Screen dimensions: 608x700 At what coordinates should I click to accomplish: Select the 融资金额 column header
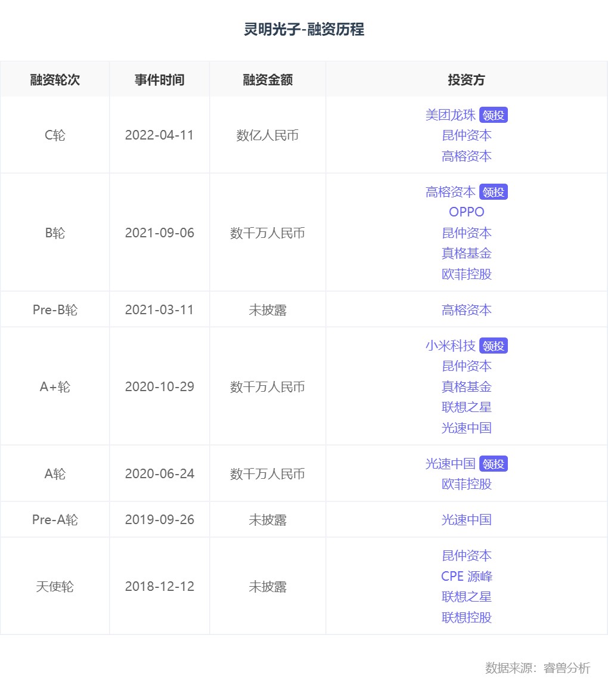[268, 80]
